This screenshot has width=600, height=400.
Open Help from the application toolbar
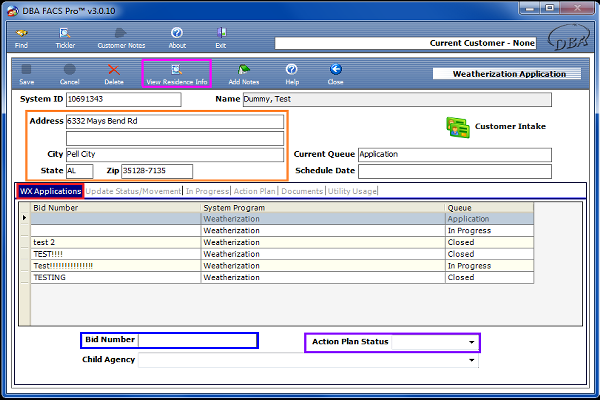coord(292,69)
